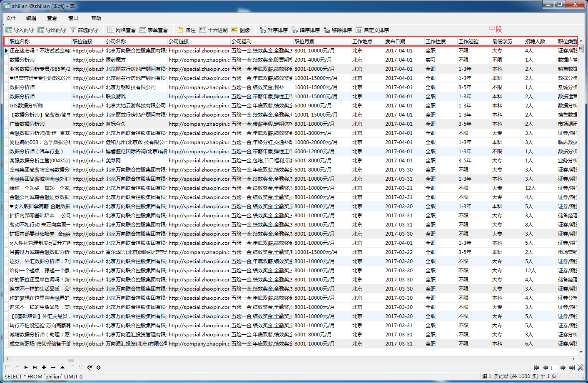588x383 pixels.
Task: Go to previous page arrow button
Action: tap(545, 368)
